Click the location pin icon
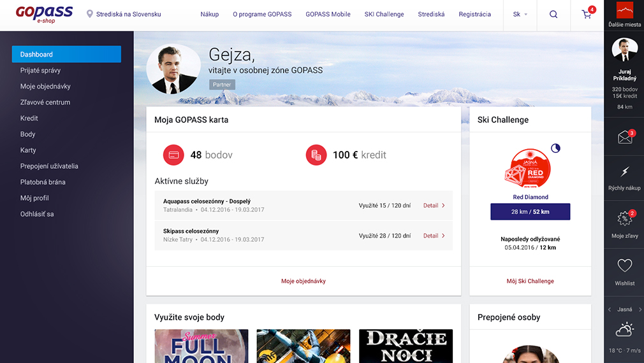 click(89, 14)
